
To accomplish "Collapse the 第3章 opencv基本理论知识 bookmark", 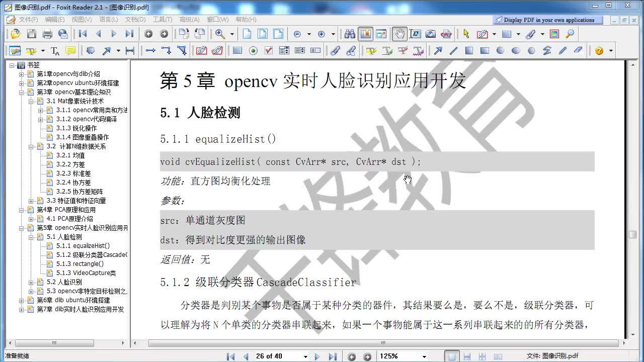I will pyautogui.click(x=22, y=92).
